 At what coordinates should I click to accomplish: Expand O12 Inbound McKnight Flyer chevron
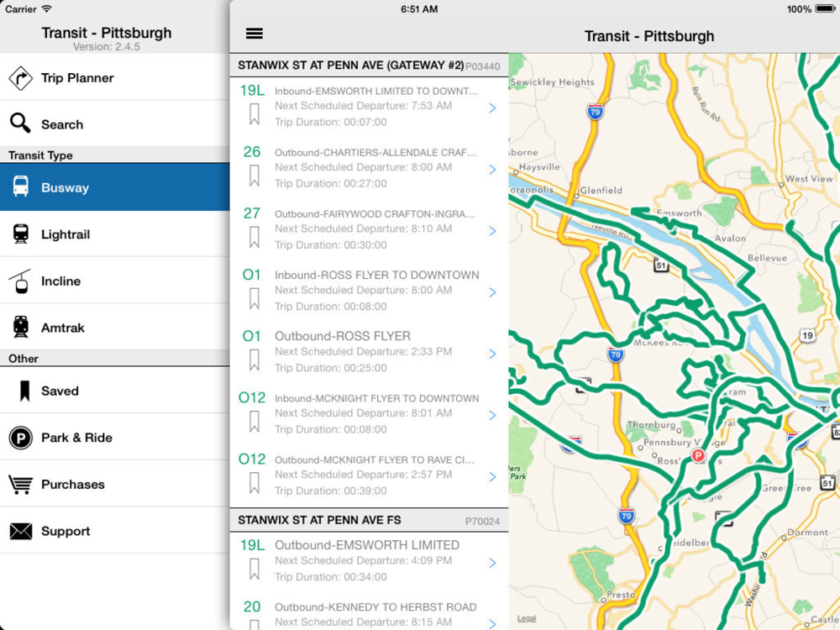pyautogui.click(x=492, y=415)
